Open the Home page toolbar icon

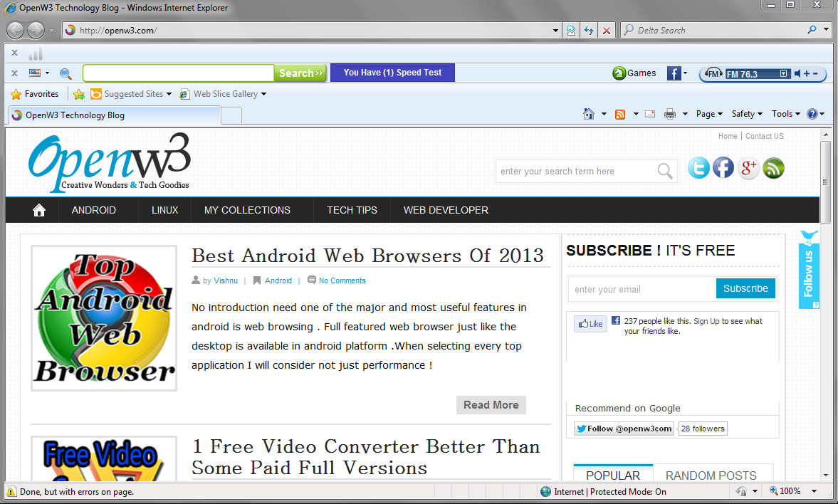coord(588,114)
